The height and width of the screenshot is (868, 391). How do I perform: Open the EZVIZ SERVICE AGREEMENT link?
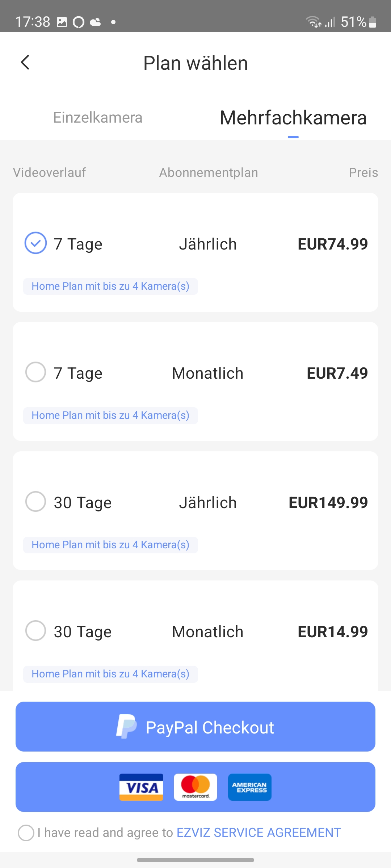[x=258, y=833]
